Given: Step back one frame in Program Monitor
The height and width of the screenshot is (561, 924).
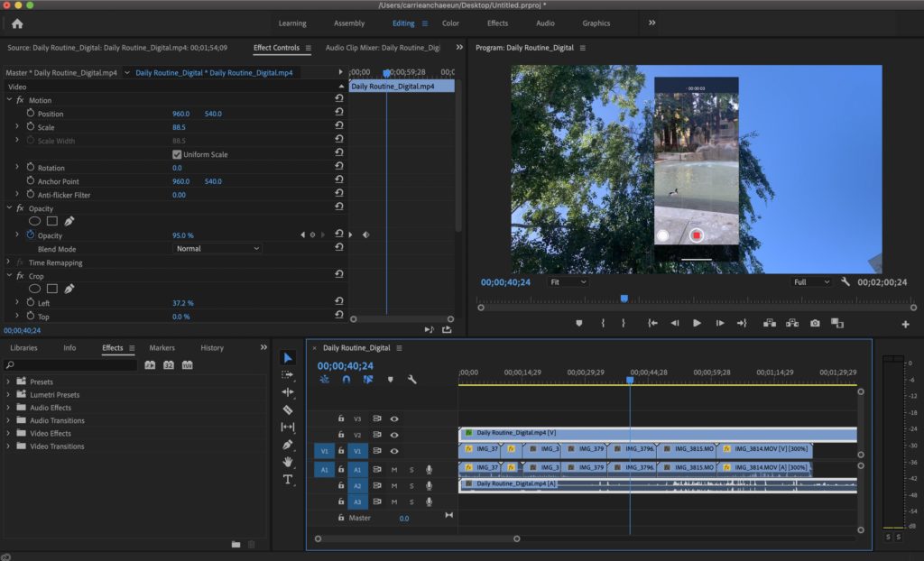Looking at the screenshot, I should 675,323.
